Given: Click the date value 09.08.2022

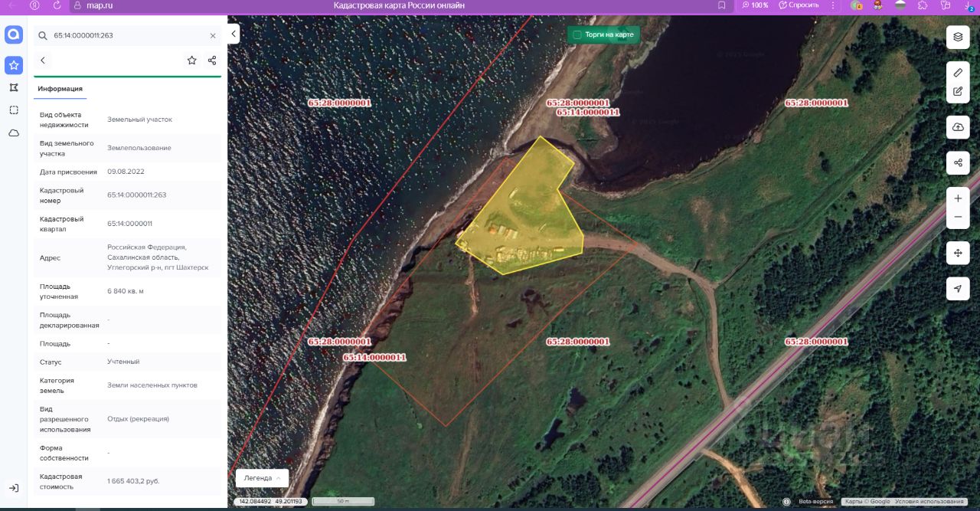Looking at the screenshot, I should (x=126, y=172).
